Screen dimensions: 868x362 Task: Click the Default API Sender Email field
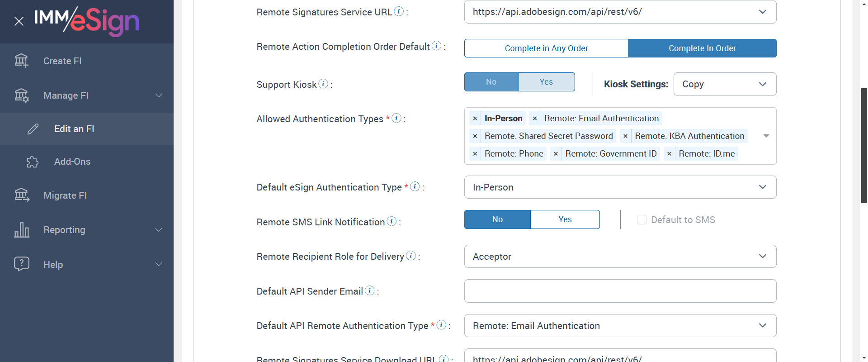620,291
